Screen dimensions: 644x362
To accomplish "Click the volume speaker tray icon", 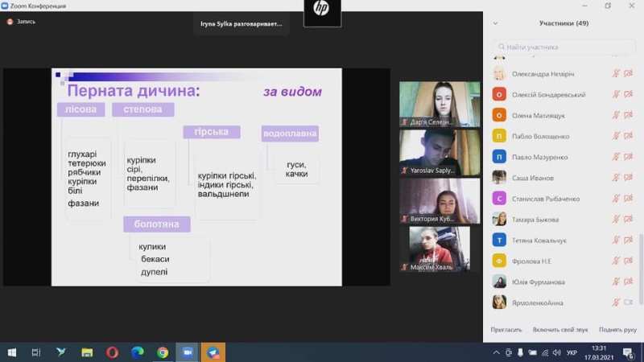I will click(557, 352).
